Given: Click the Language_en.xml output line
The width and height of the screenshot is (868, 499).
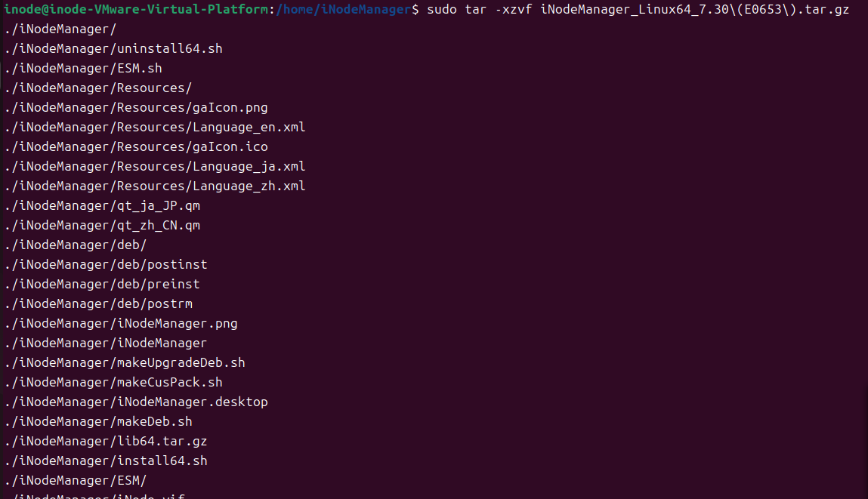Looking at the screenshot, I should point(155,127).
